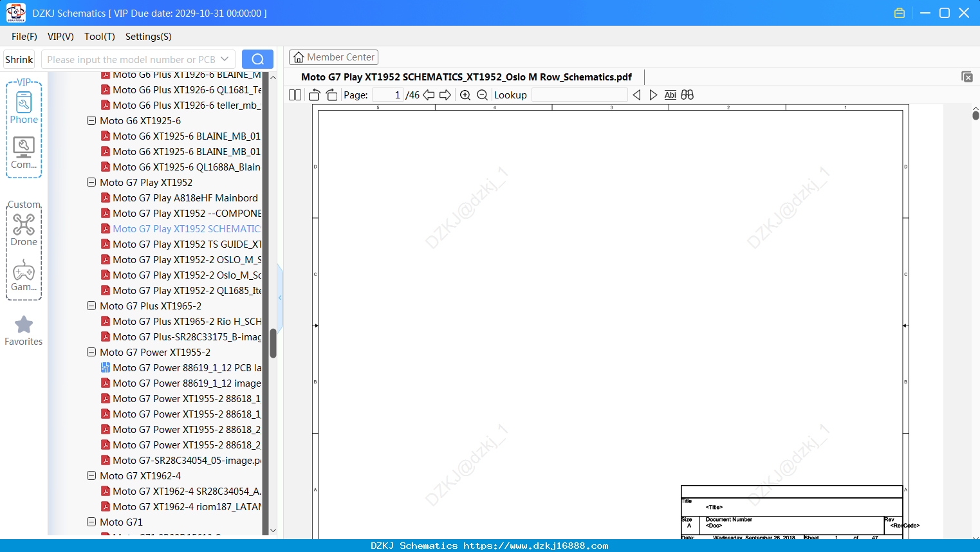Screen dimensions: 980x552
Task: Open the VIP(V) menu
Action: tap(60, 37)
